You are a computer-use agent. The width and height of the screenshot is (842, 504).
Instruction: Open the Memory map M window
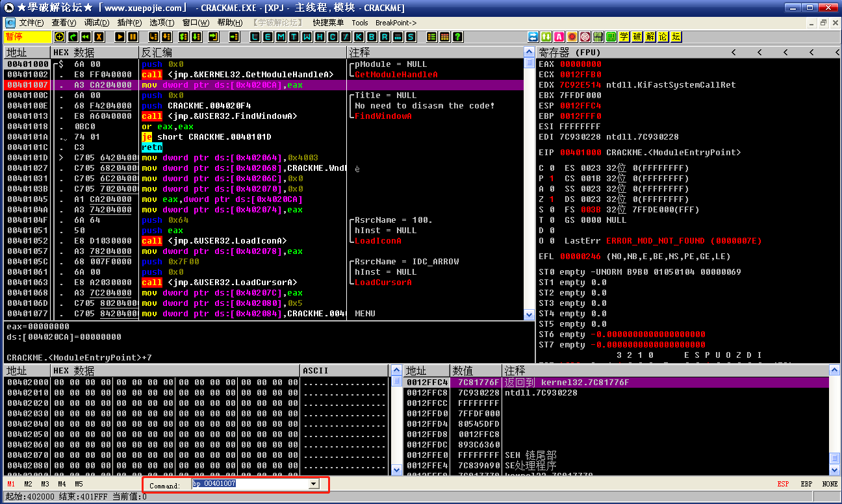click(281, 37)
